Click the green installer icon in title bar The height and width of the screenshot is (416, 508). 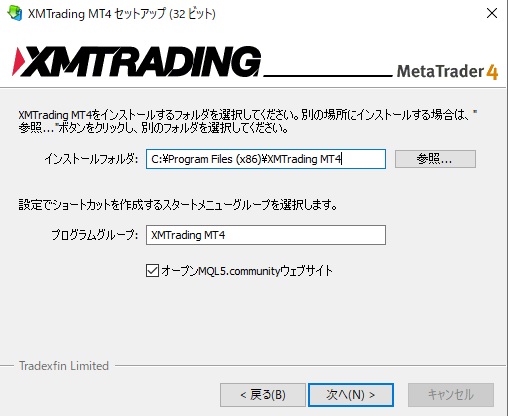click(15, 13)
